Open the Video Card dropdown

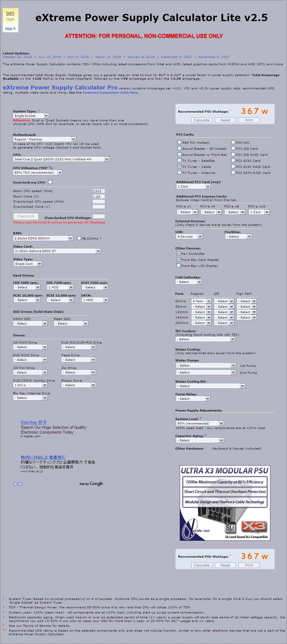pyautogui.click(x=57, y=251)
